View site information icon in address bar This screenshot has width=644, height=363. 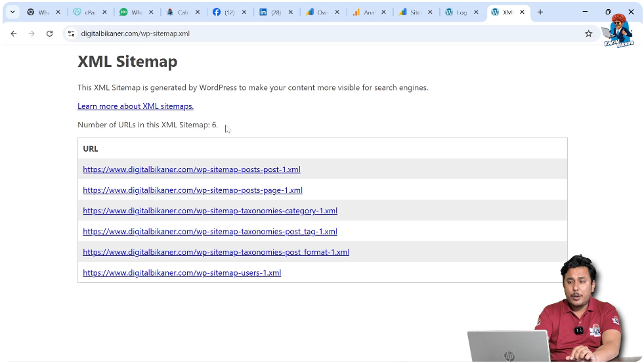(x=71, y=33)
